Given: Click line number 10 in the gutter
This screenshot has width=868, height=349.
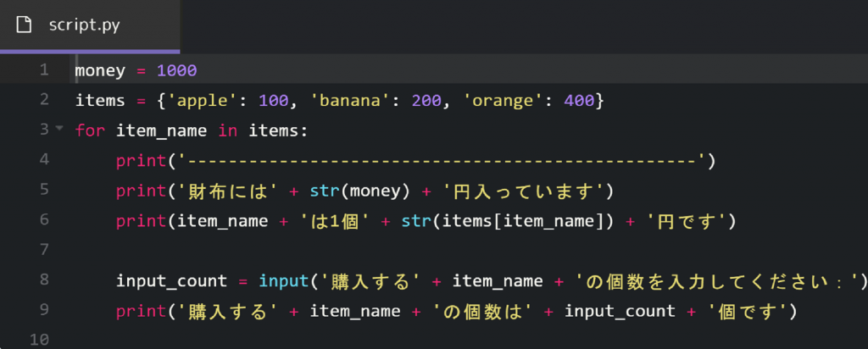Looking at the screenshot, I should pyautogui.click(x=39, y=340).
